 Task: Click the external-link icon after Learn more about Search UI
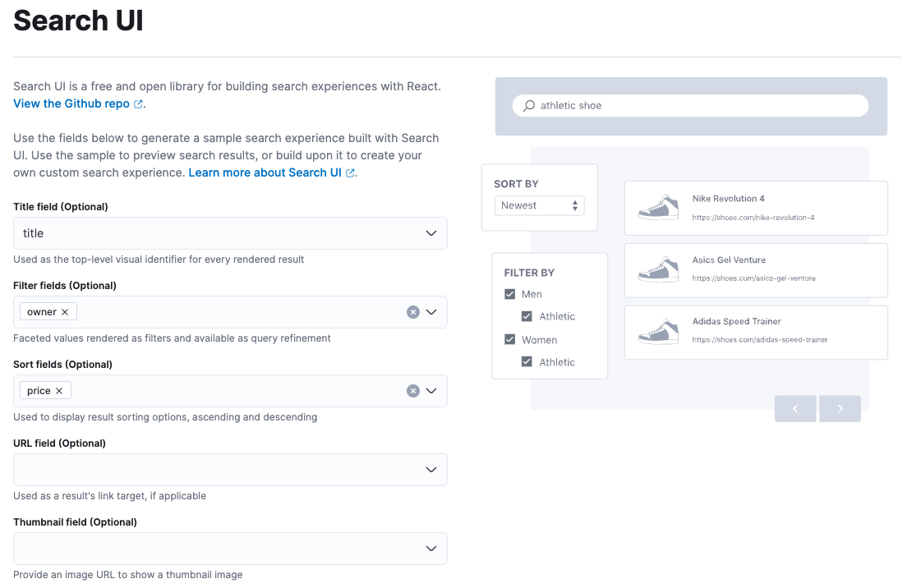pos(351,172)
